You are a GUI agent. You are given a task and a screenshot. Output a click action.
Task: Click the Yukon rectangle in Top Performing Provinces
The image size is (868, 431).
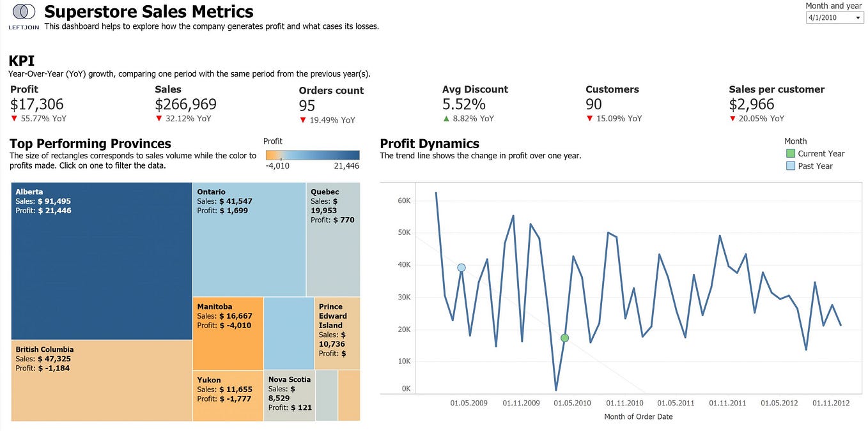click(x=227, y=395)
